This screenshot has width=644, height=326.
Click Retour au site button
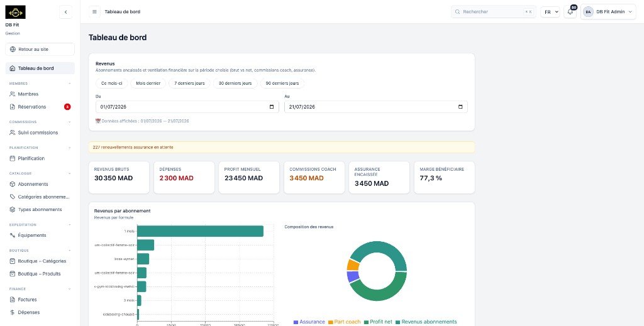(x=40, y=49)
